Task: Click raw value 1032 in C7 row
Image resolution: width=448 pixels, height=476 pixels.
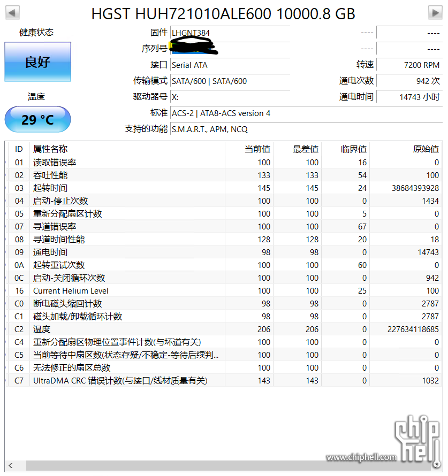Action: click(x=430, y=381)
